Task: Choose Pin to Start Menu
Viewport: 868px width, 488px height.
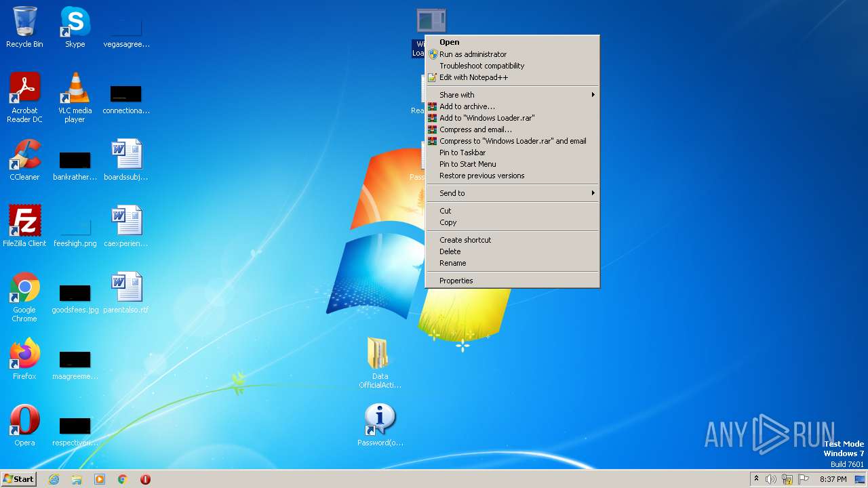Action: 512,164
